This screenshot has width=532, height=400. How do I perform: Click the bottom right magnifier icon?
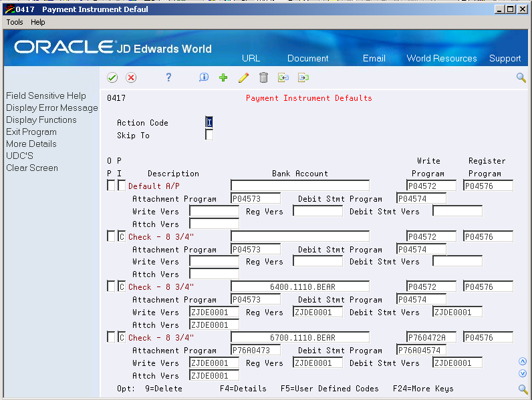523,389
